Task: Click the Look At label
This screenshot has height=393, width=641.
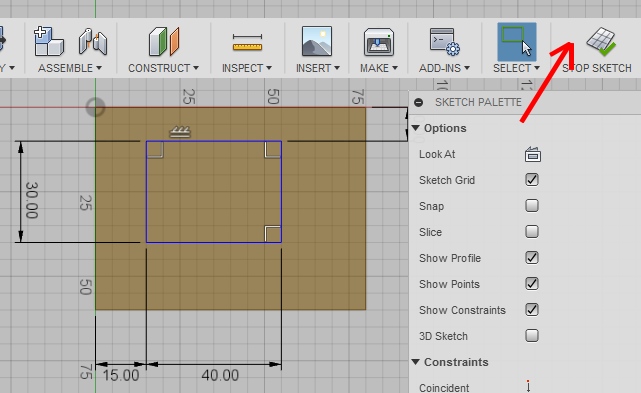Action: (x=437, y=154)
